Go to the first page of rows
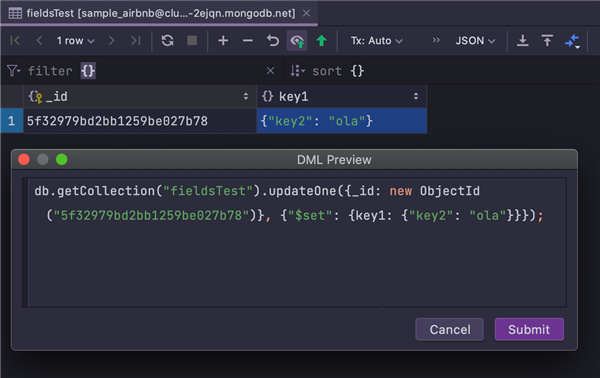The width and height of the screenshot is (600, 378). pos(15,41)
